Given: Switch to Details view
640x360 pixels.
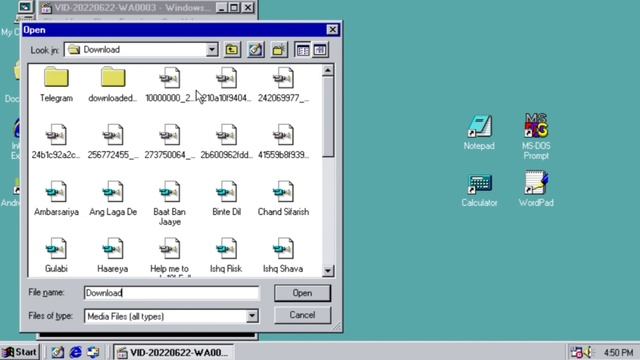Looking at the screenshot, I should (320, 50).
